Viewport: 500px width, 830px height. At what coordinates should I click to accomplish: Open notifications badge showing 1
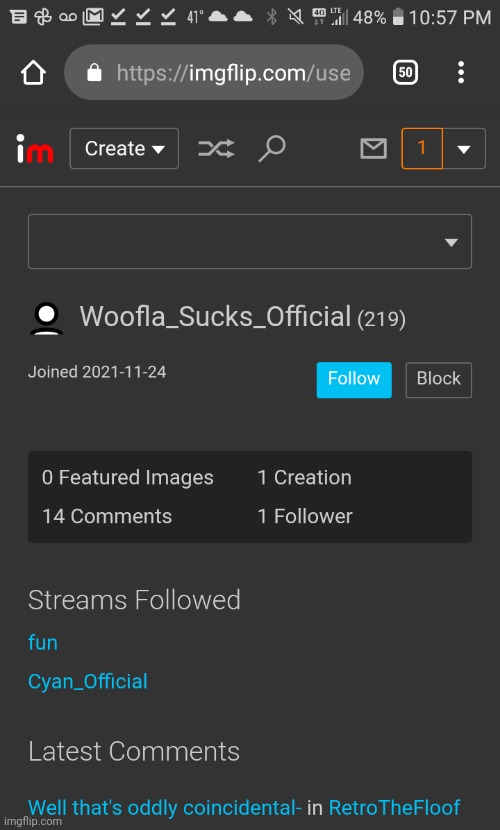[x=422, y=148]
